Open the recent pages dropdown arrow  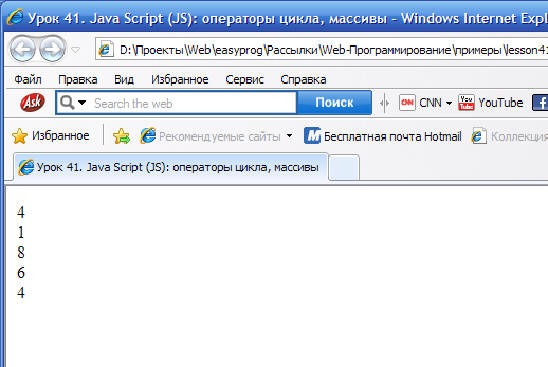75,50
